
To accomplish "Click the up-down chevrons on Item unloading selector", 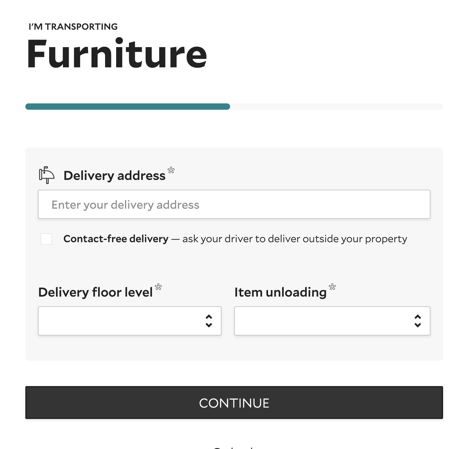I will click(418, 321).
